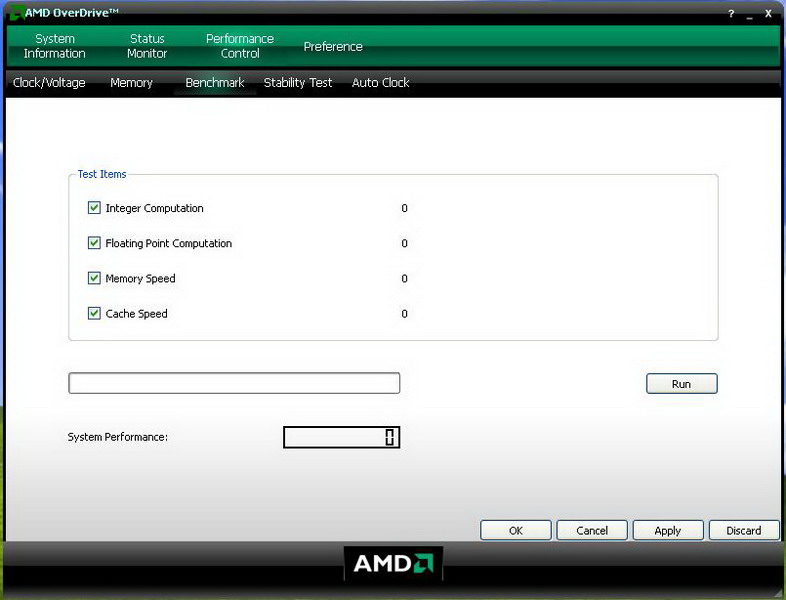786x600 pixels.
Task: Click the AMD logo at bottom
Action: (x=394, y=563)
